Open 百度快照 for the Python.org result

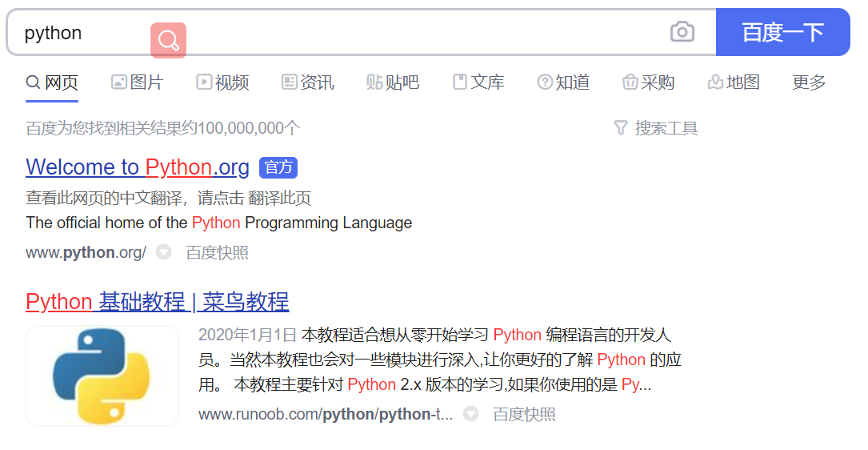pyautogui.click(x=217, y=253)
